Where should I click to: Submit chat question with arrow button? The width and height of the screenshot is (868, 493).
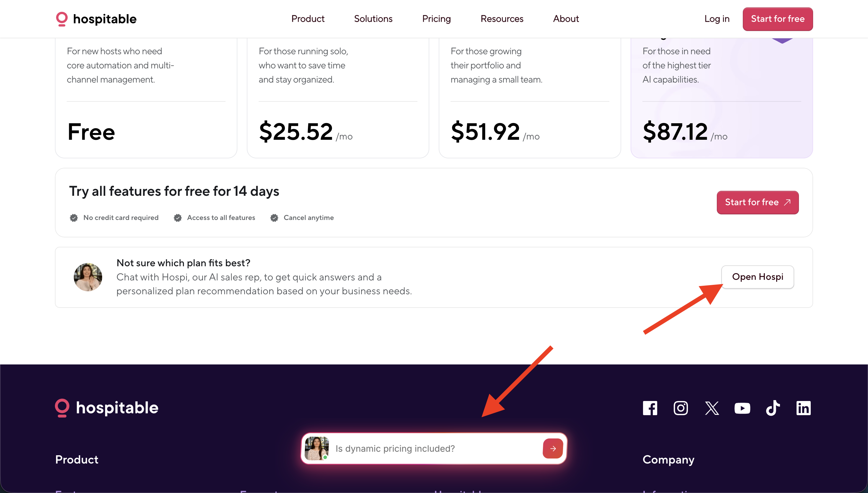click(x=553, y=448)
